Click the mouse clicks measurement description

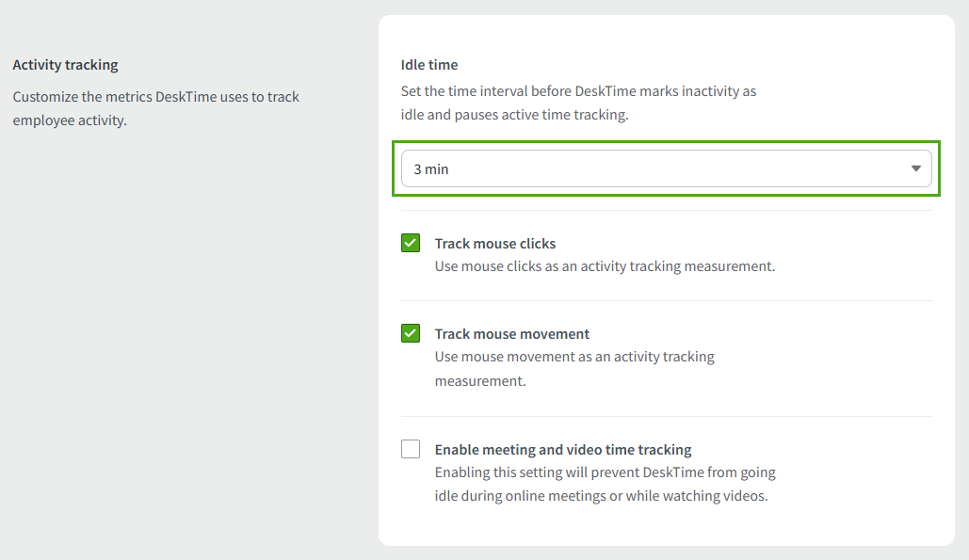(605, 266)
